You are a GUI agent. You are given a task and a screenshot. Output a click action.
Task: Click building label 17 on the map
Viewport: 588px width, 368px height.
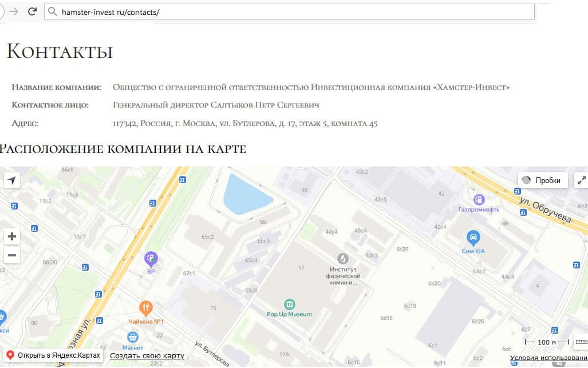pyautogui.click(x=301, y=268)
